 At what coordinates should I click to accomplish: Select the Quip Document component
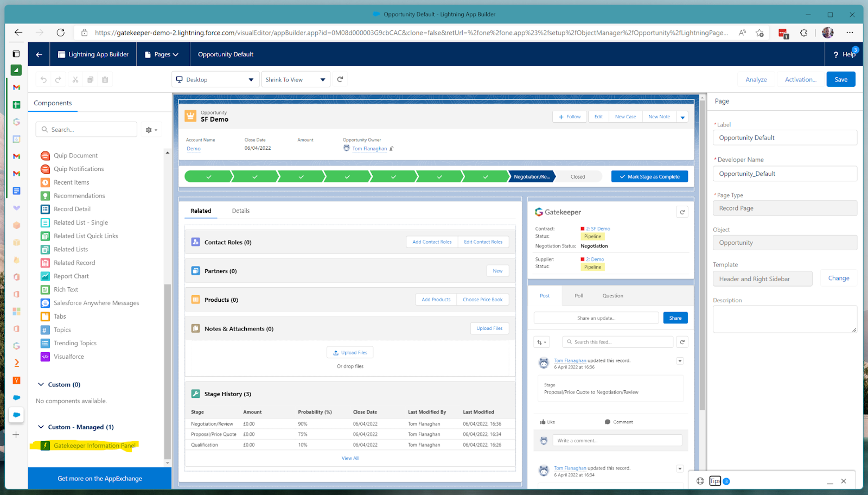click(75, 156)
